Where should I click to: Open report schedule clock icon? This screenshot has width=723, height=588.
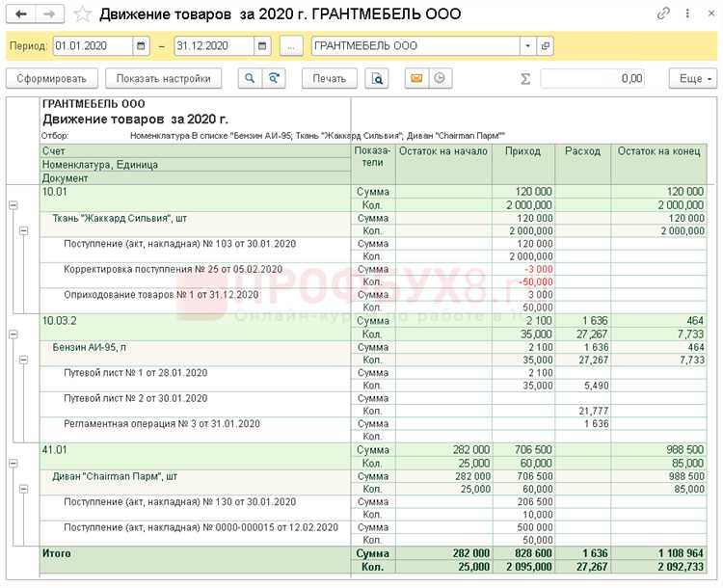440,78
